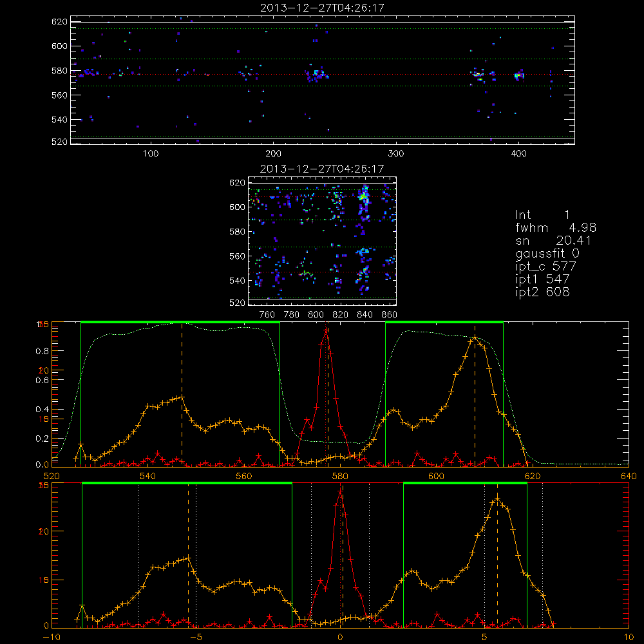Click the 820 x-axis label of the square image
The height and width of the screenshot is (644, 644).
click(340, 315)
